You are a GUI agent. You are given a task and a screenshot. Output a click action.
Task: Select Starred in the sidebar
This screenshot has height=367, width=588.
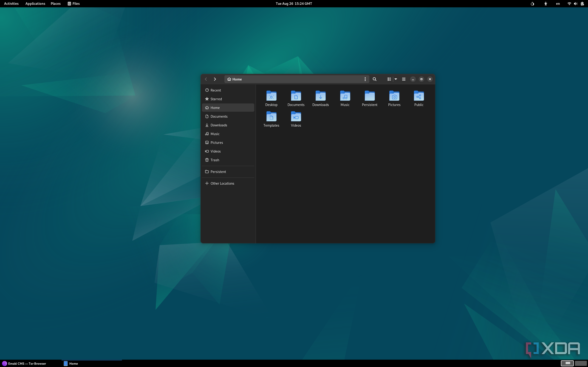click(x=216, y=99)
